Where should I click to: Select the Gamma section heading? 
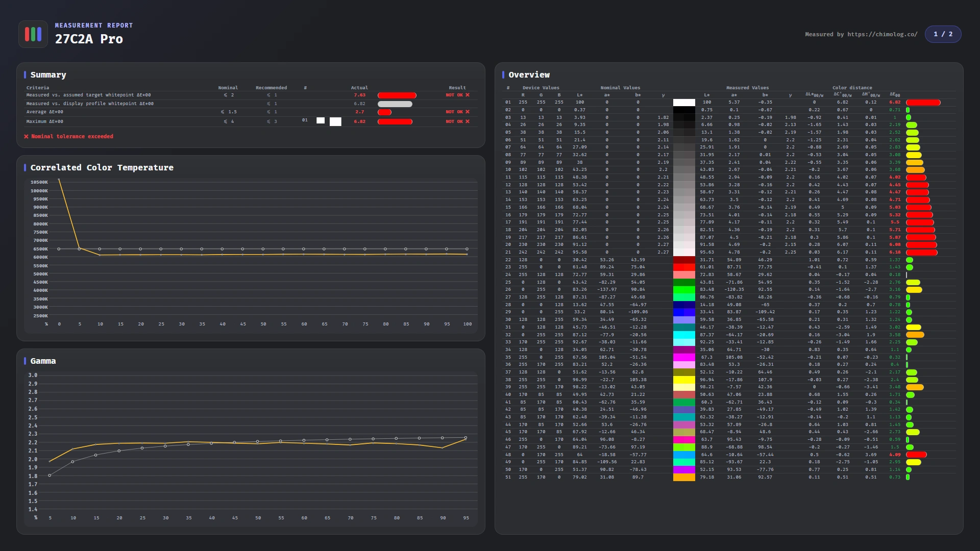[x=43, y=361]
